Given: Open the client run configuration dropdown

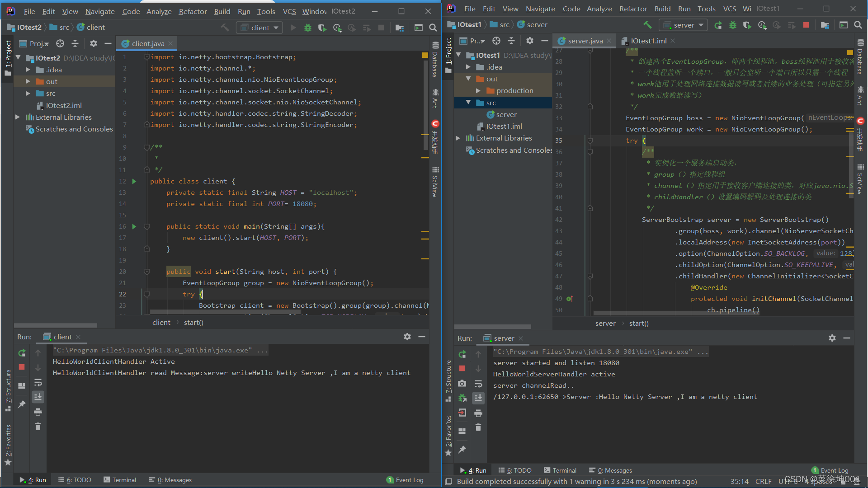Looking at the screenshot, I should tap(260, 28).
